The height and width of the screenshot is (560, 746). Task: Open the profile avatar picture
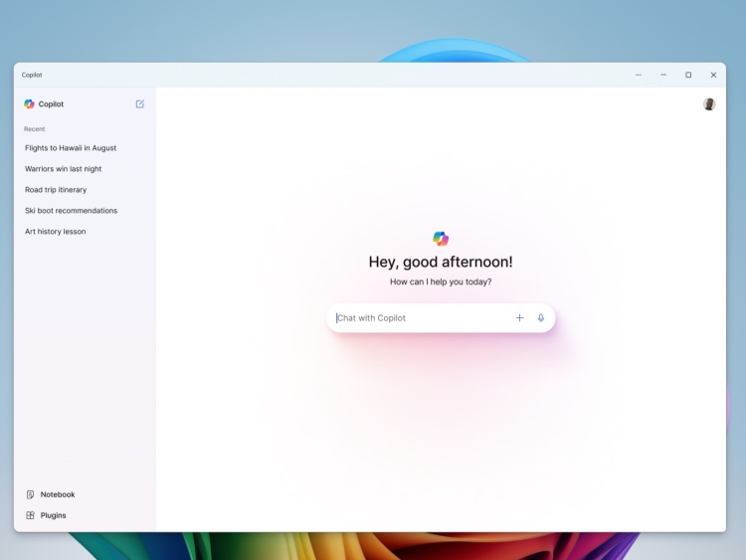pos(709,103)
